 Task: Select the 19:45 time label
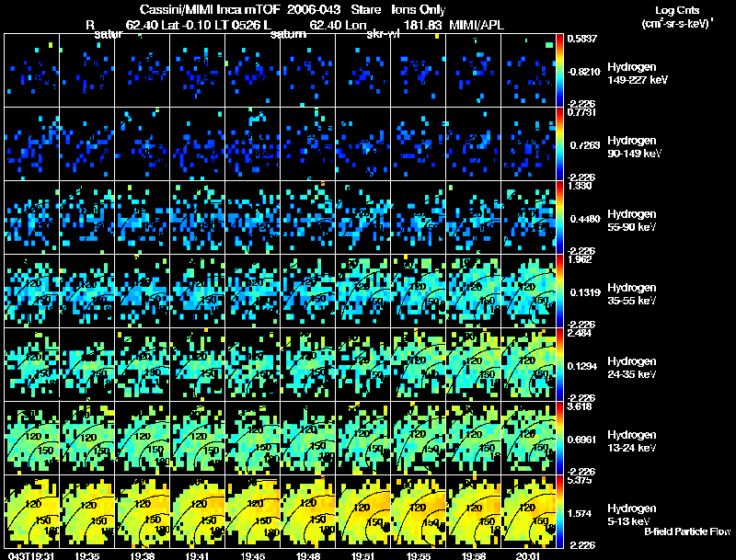click(x=252, y=555)
